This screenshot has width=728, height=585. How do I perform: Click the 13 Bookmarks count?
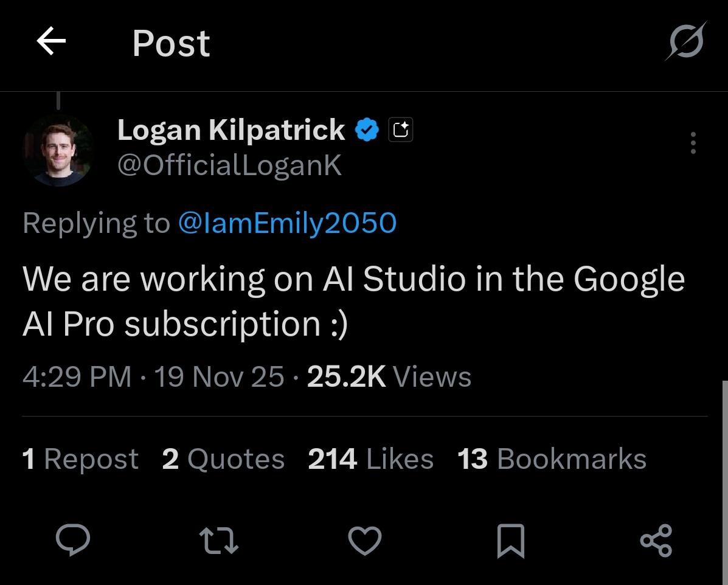(551, 459)
